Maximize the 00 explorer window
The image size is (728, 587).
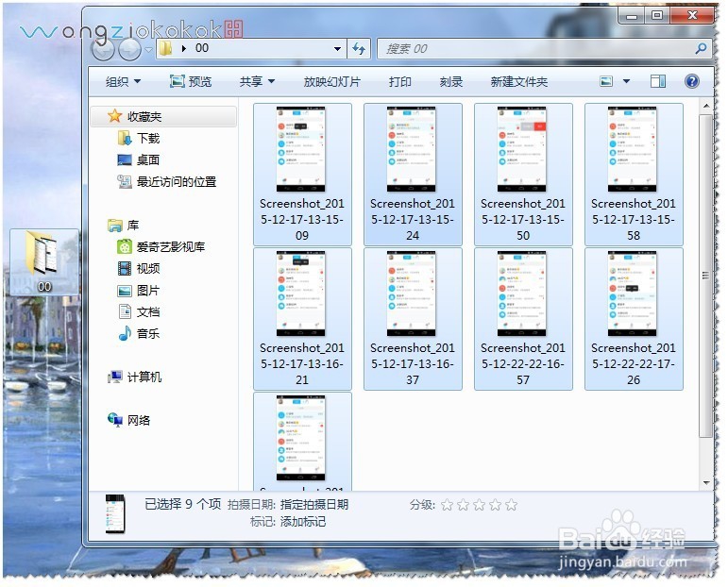[x=657, y=15]
